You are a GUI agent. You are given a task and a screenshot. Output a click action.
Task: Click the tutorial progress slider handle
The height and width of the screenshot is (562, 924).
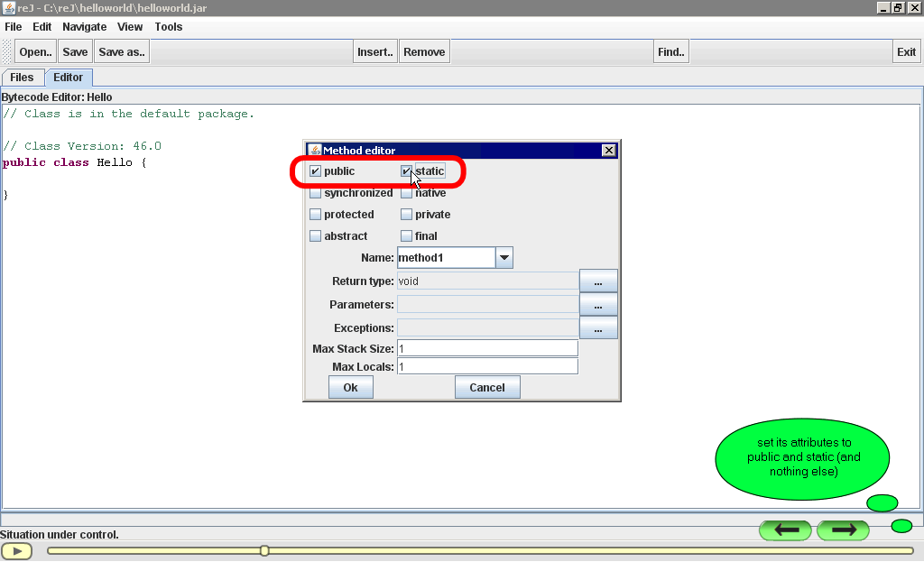click(x=264, y=551)
